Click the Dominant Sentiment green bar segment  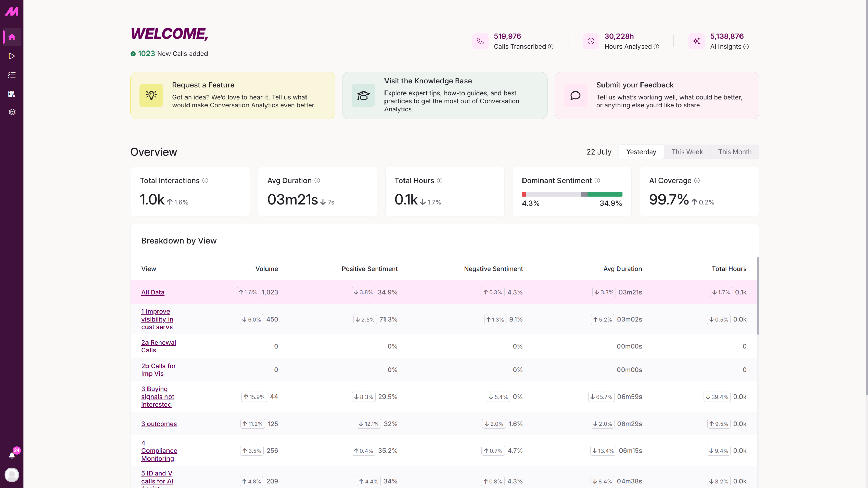pyautogui.click(x=605, y=194)
